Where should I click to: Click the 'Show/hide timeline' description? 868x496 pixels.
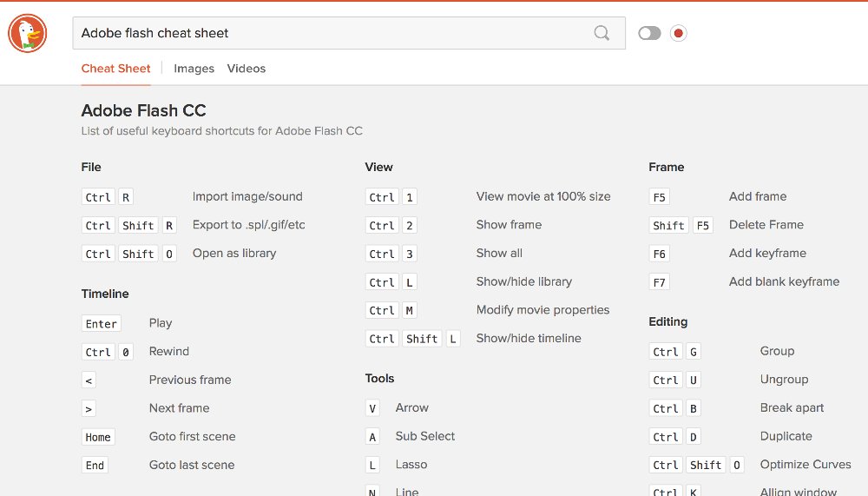pos(529,338)
